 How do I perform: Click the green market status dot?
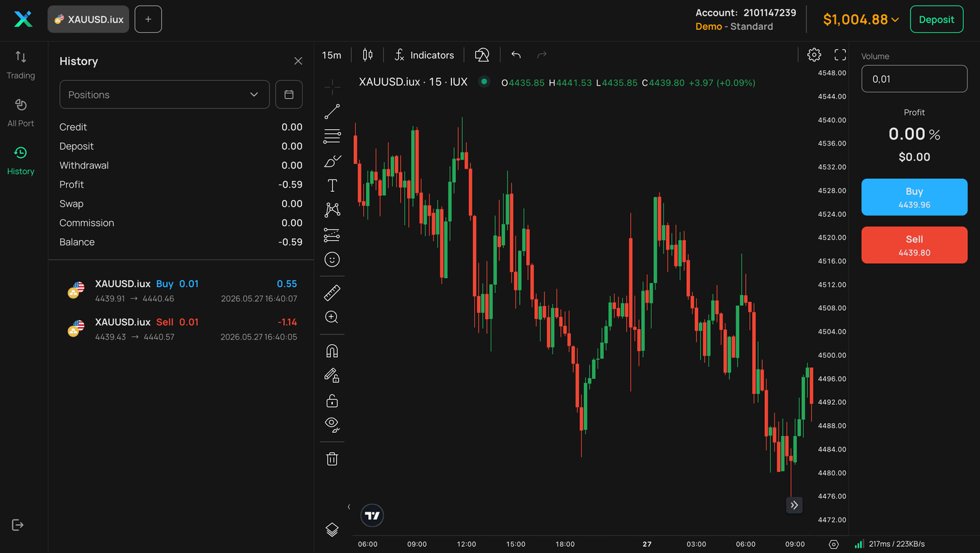point(484,82)
